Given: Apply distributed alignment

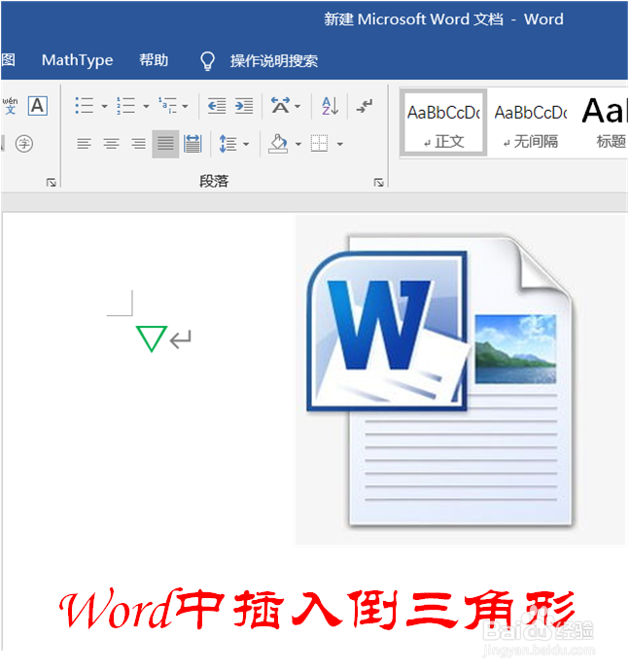Looking at the screenshot, I should tap(192, 144).
